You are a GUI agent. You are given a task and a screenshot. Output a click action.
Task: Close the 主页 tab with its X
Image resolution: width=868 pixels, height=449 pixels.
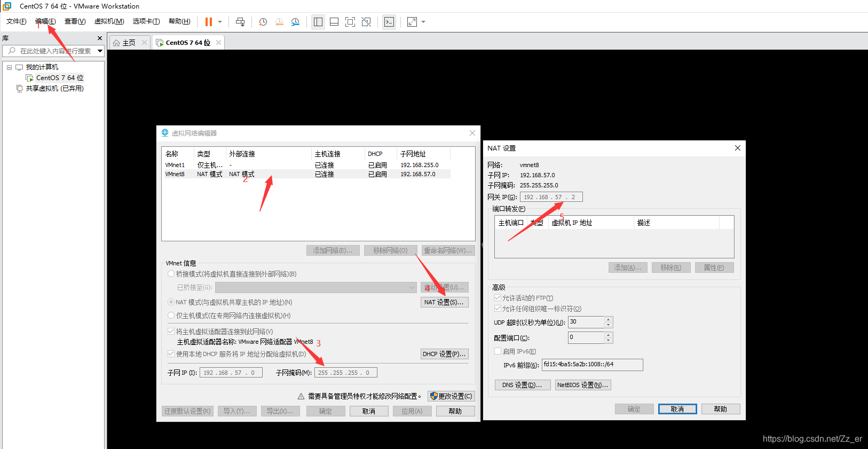[x=144, y=43]
